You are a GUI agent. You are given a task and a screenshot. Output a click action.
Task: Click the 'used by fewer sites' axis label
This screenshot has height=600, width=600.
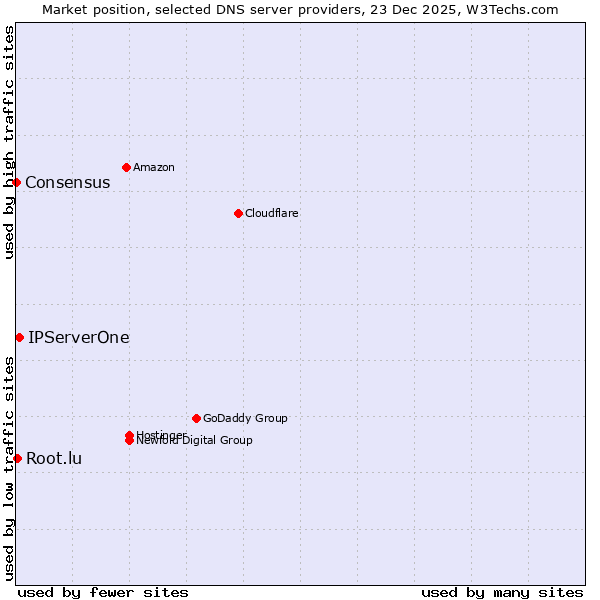(x=103, y=592)
